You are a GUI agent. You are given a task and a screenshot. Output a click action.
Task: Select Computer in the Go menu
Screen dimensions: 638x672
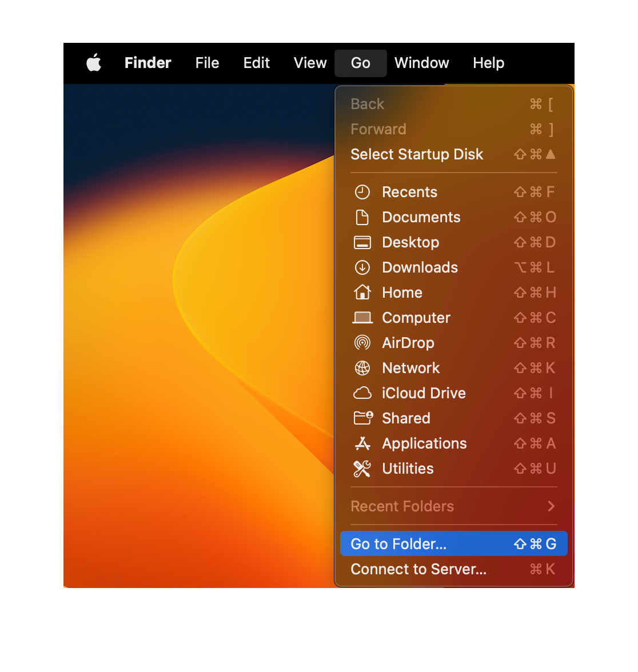point(454,318)
